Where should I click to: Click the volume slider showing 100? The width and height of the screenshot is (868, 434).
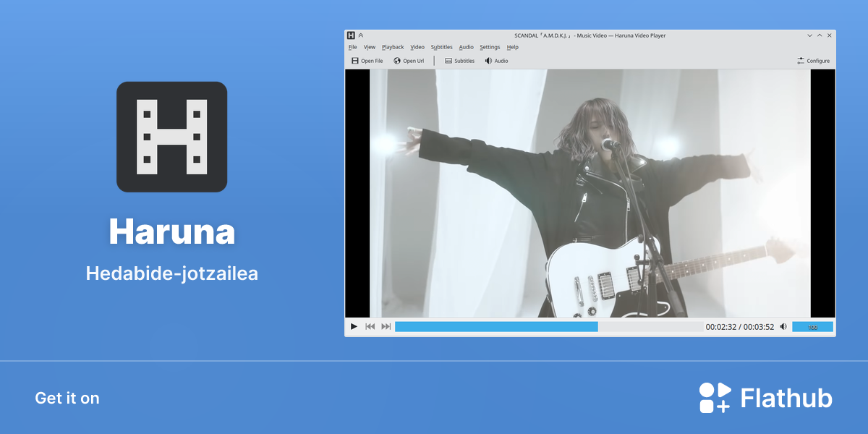click(x=812, y=327)
